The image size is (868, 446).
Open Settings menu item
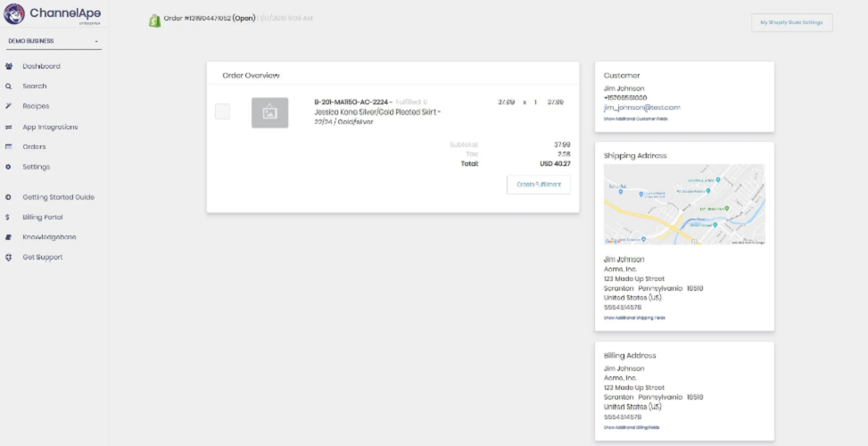coord(37,167)
